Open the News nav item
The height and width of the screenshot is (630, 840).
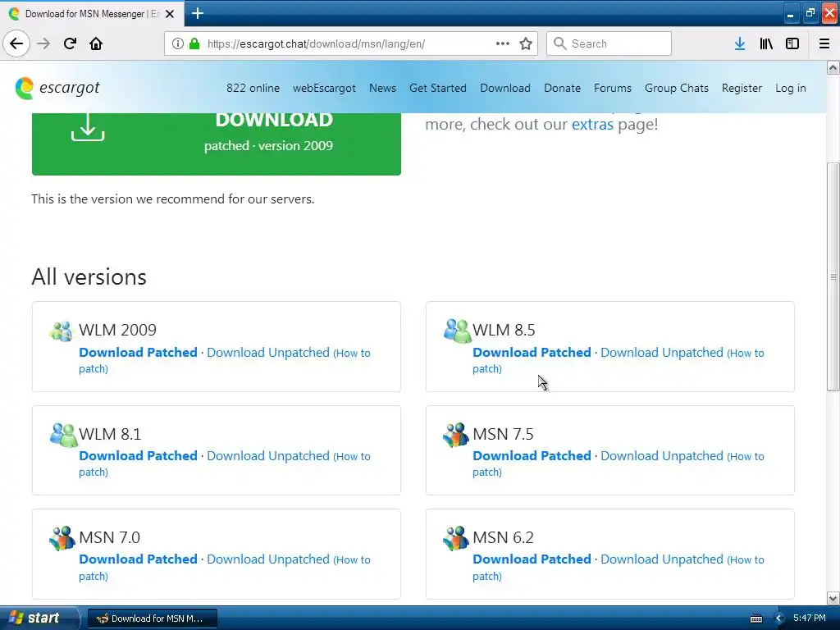point(382,88)
